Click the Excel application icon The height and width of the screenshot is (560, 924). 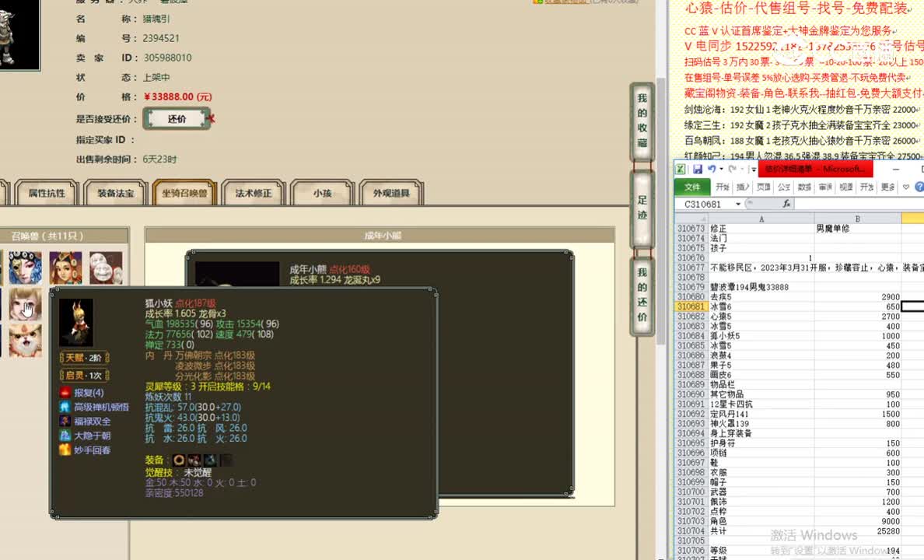click(x=680, y=170)
